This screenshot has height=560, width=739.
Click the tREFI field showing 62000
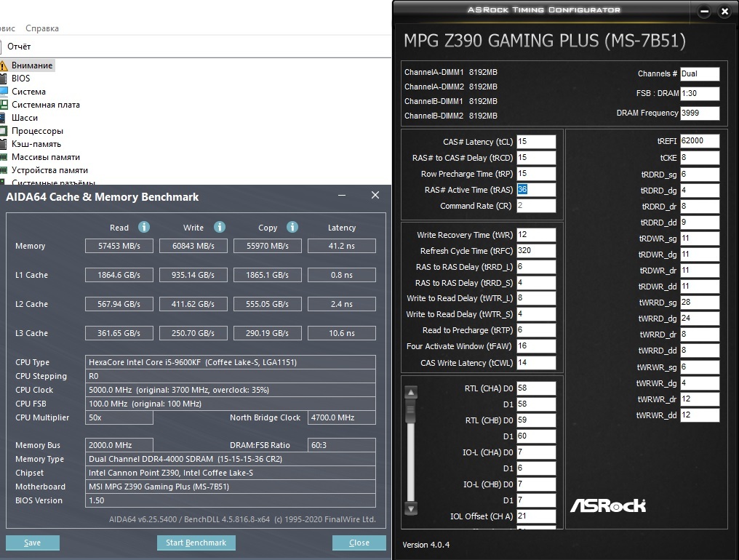point(700,141)
